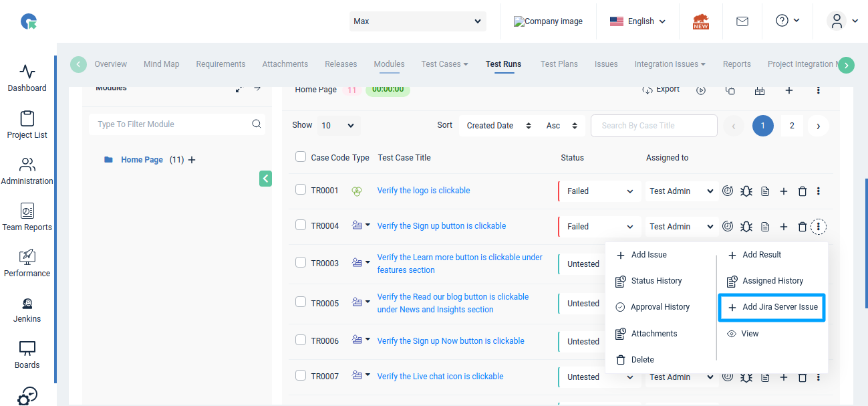Check the checkbox on the TR0003 row
Viewport: 868px width, 406px height.
point(301,262)
